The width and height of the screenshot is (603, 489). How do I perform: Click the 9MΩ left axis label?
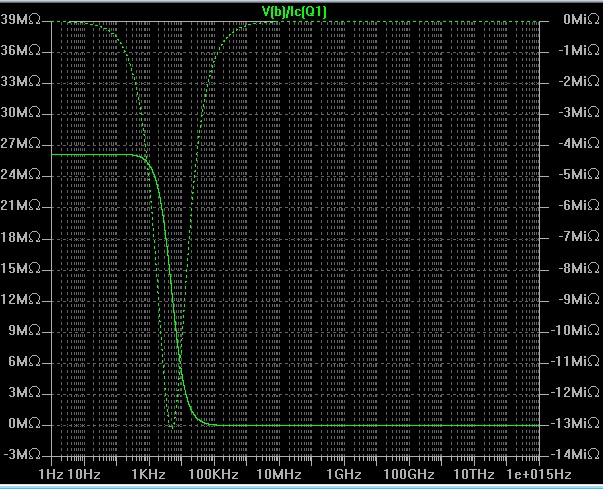tap(25, 330)
